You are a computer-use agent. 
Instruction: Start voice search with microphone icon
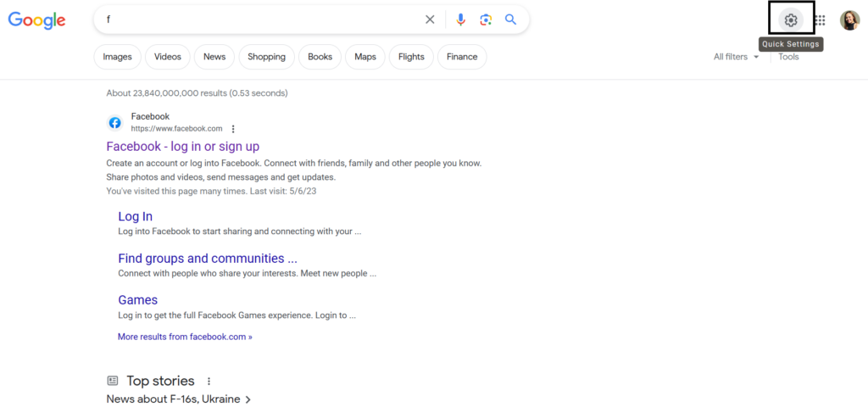(460, 20)
